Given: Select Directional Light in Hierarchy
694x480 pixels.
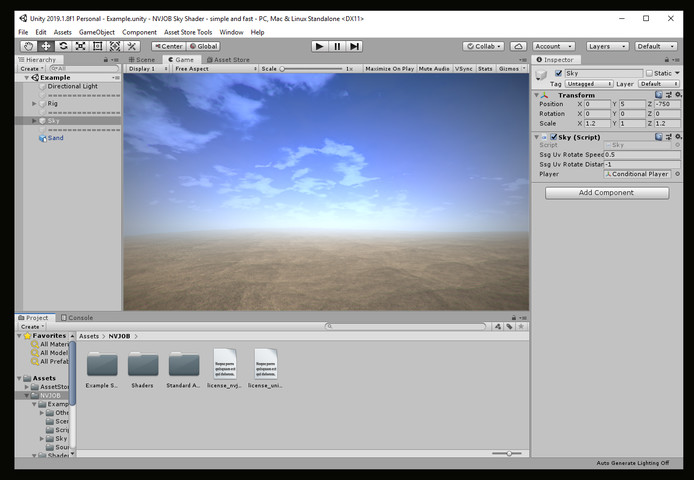Looking at the screenshot, I should click(x=73, y=86).
